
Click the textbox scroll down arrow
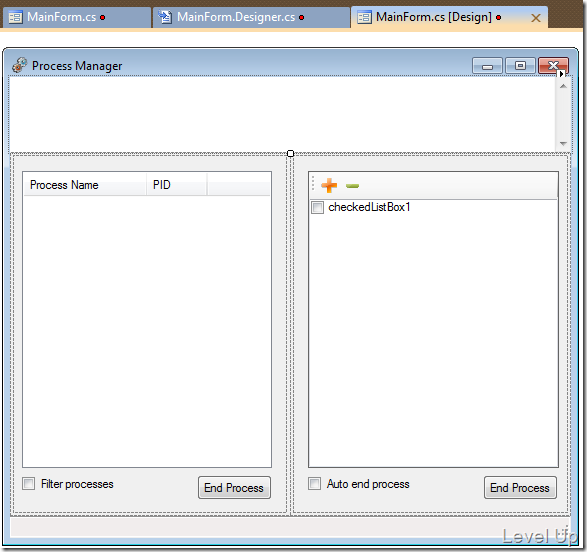(x=563, y=143)
